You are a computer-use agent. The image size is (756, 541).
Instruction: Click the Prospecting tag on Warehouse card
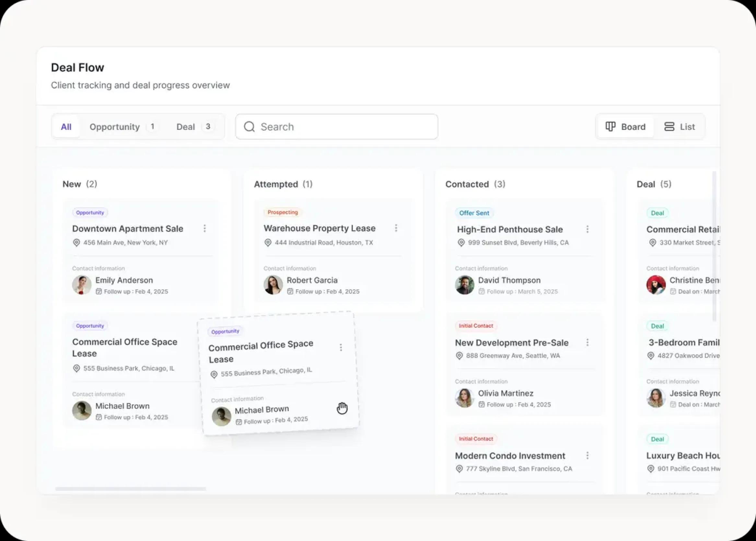[282, 212]
